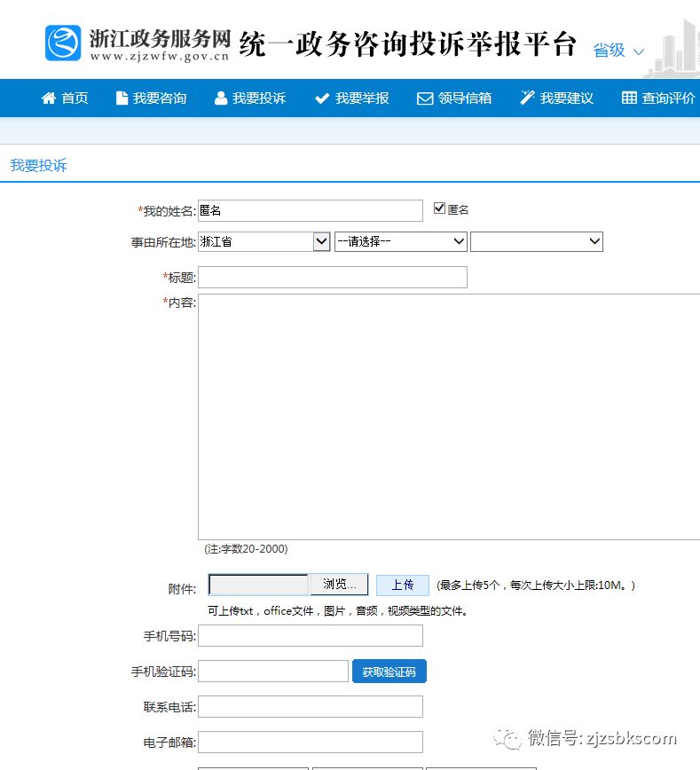
Task: Focus the 手机号码 phone number field
Action: tap(311, 635)
